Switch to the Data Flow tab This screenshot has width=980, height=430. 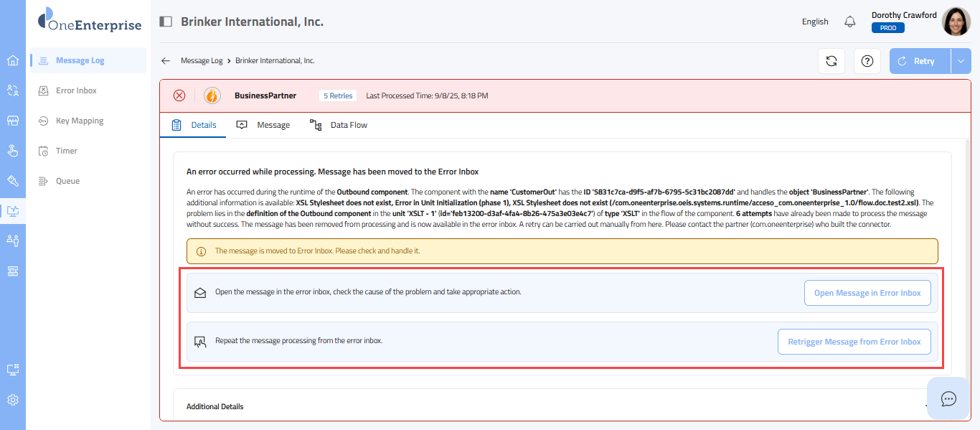339,125
